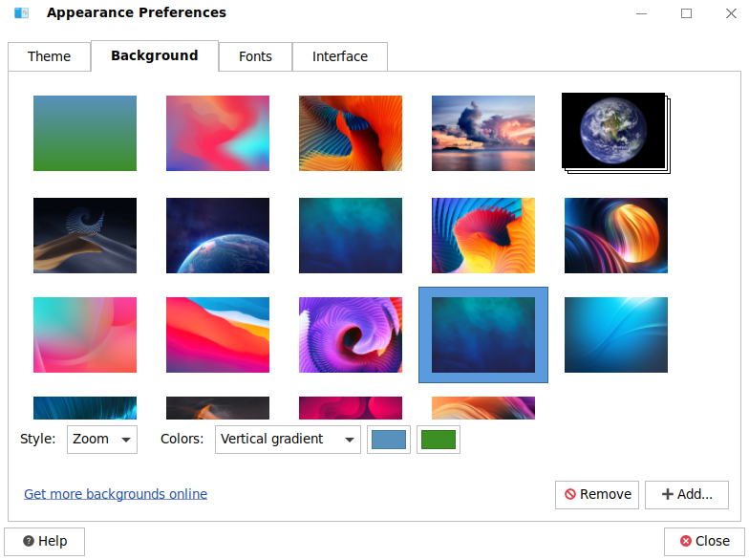The width and height of the screenshot is (749, 560).
Task: Click the Remove button
Action: pyautogui.click(x=597, y=494)
